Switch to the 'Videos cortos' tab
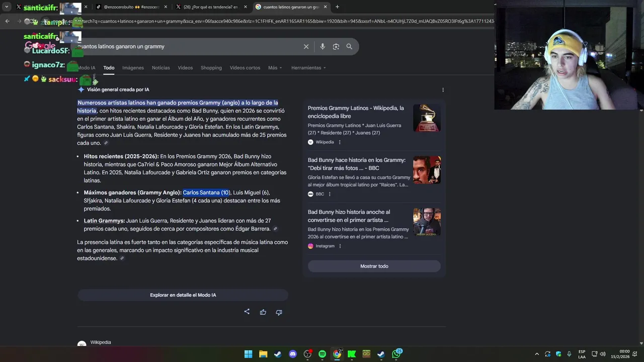 tap(245, 68)
